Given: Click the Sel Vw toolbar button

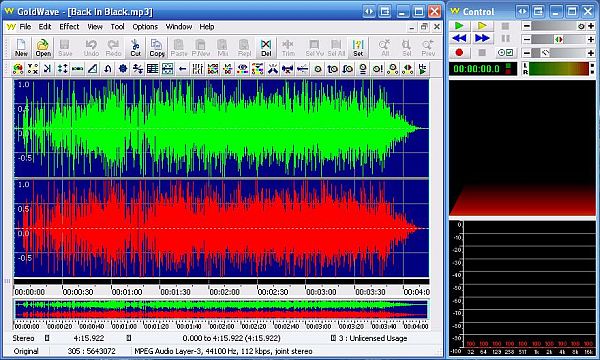Looking at the screenshot, I should (315, 48).
